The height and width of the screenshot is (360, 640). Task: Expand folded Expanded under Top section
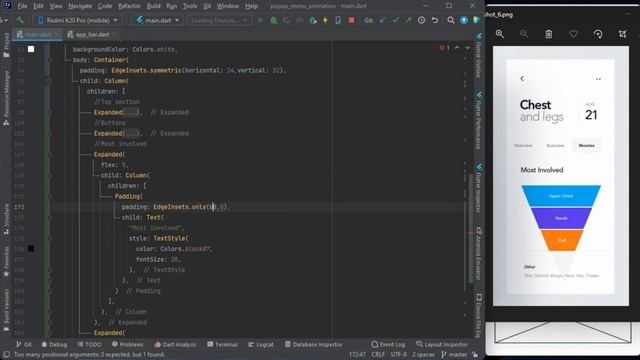[x=131, y=112]
